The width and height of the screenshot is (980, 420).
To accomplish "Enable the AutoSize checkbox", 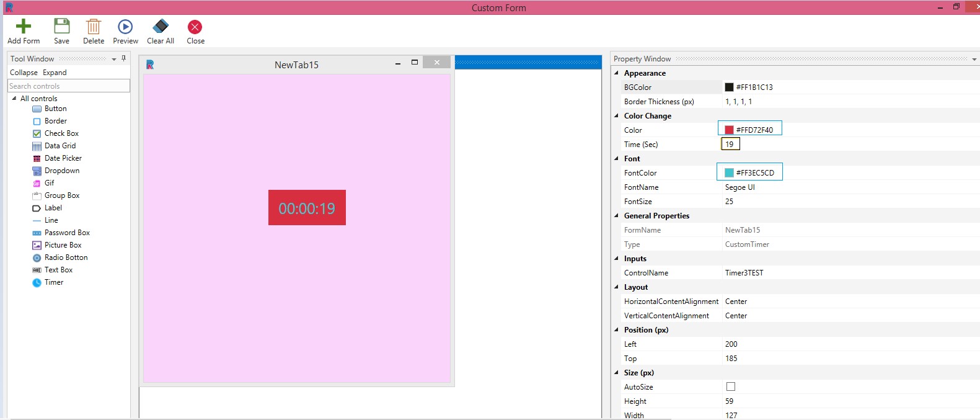I will pos(731,386).
